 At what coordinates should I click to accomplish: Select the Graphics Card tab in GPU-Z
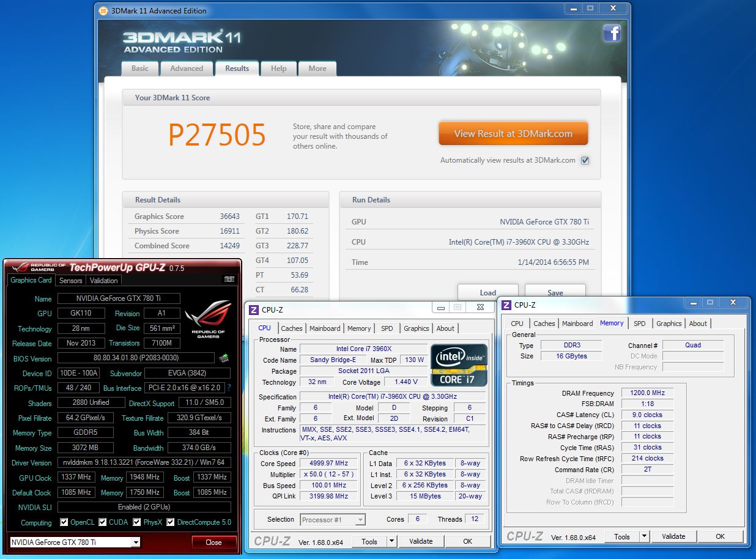click(x=31, y=279)
